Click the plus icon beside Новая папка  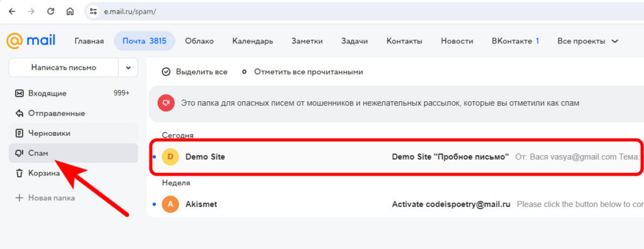[x=19, y=198]
